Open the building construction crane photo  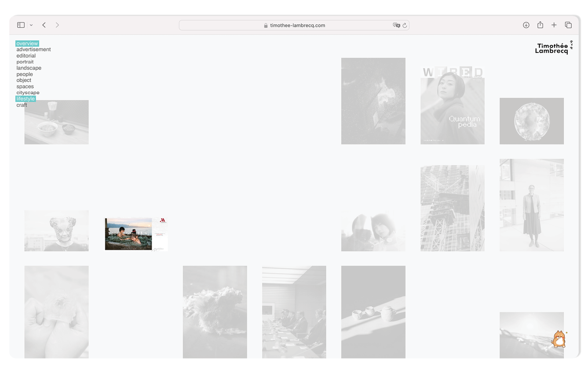pyautogui.click(x=453, y=208)
